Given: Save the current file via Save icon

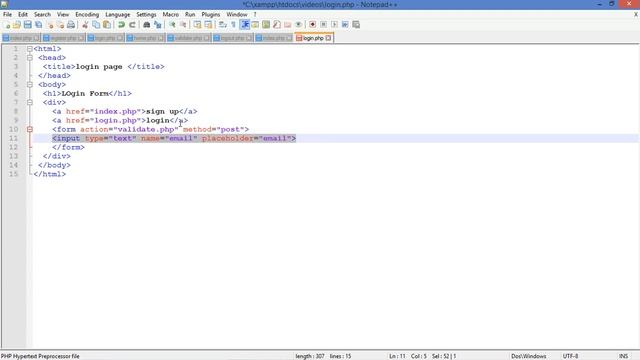Looking at the screenshot, I should coord(27,25).
